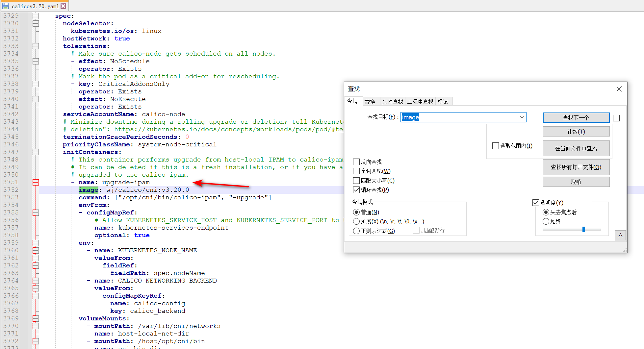The height and width of the screenshot is (349, 644).
Task: Fold the env section at line 3759
Action: (x=36, y=243)
